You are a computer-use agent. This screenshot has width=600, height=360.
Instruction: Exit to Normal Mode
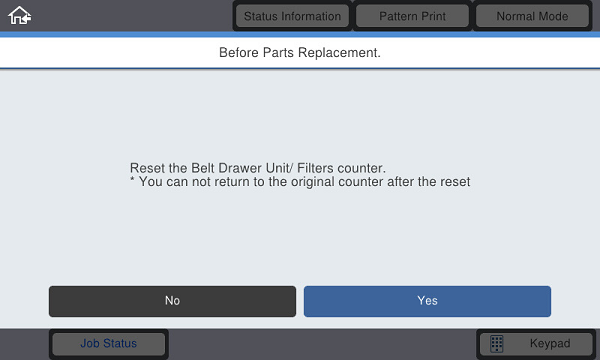(x=532, y=16)
